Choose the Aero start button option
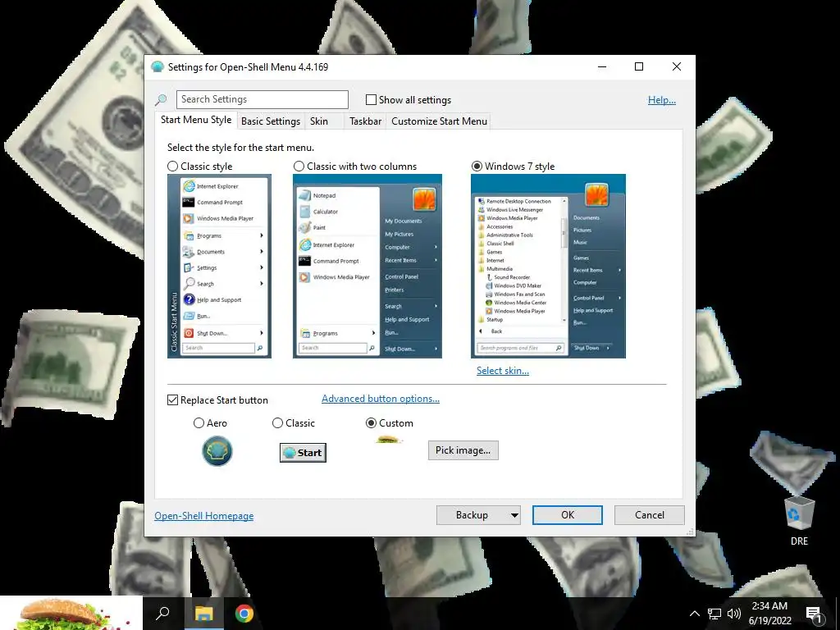Screen dimensions: 840x630 tap(199, 423)
